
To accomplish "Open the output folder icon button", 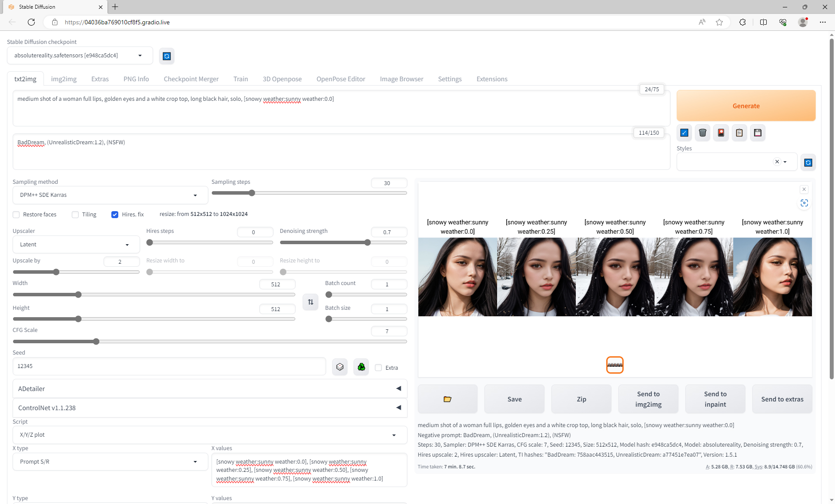I will 447,399.
